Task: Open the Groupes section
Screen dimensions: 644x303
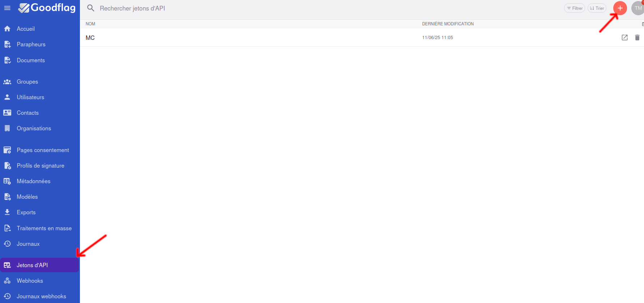Action: pos(27,82)
